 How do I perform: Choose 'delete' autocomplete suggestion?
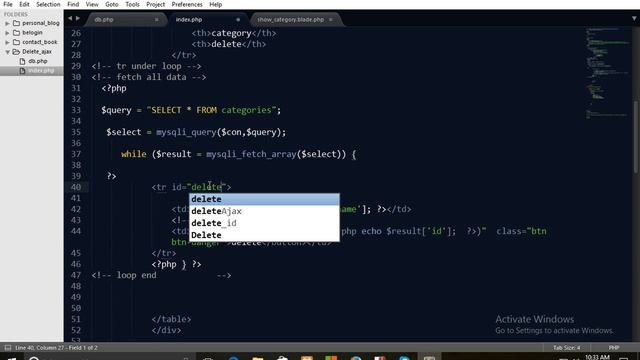tap(264, 199)
